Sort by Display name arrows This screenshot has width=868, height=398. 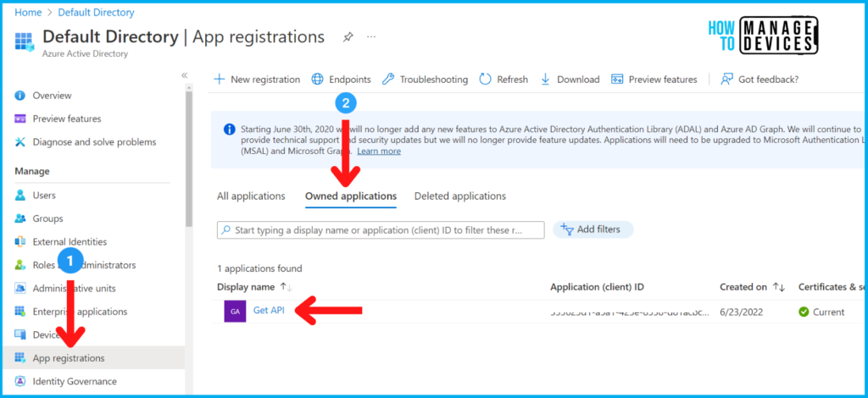[x=287, y=287]
